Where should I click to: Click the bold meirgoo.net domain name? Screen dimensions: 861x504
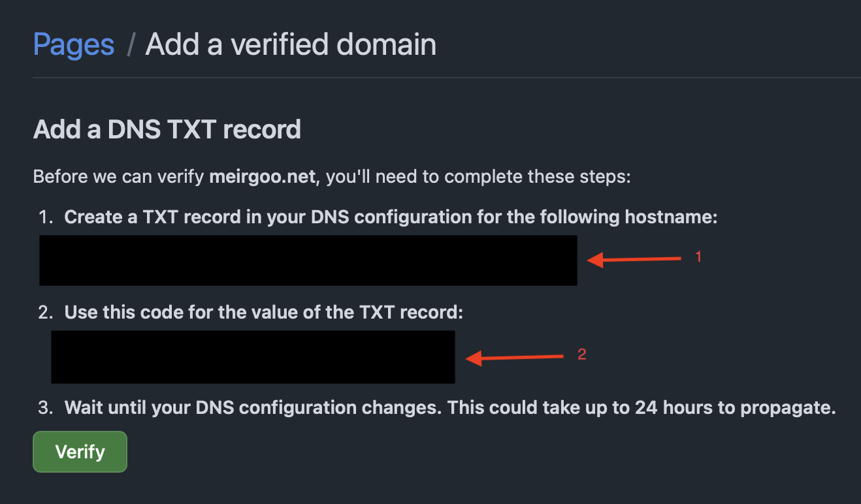click(263, 177)
